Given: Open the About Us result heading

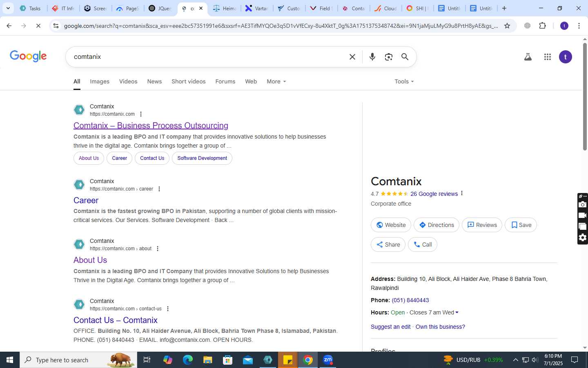Looking at the screenshot, I should (90, 260).
